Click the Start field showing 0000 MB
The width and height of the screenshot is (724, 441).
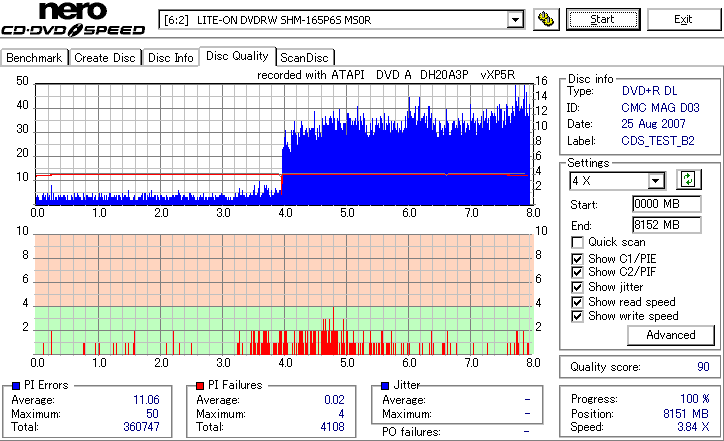(x=666, y=204)
